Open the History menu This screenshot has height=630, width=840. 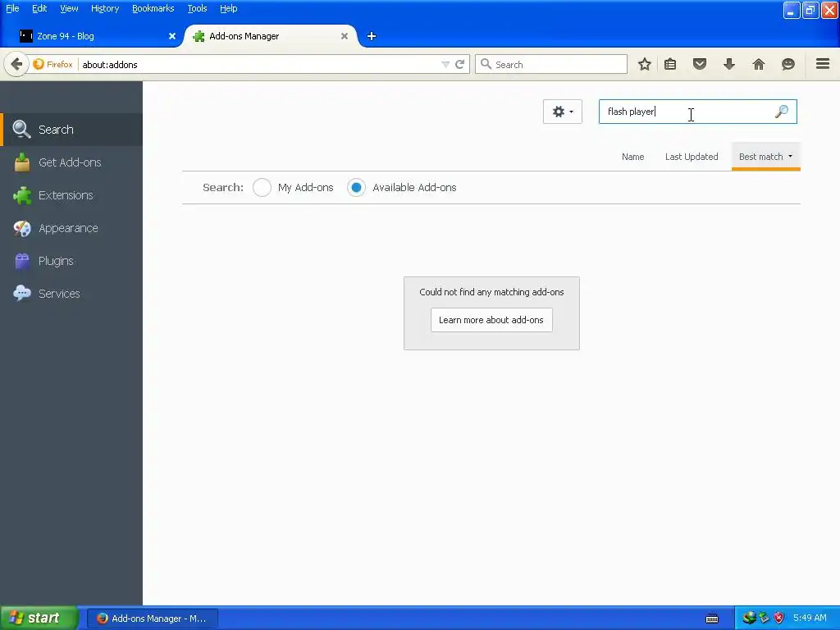tap(105, 8)
